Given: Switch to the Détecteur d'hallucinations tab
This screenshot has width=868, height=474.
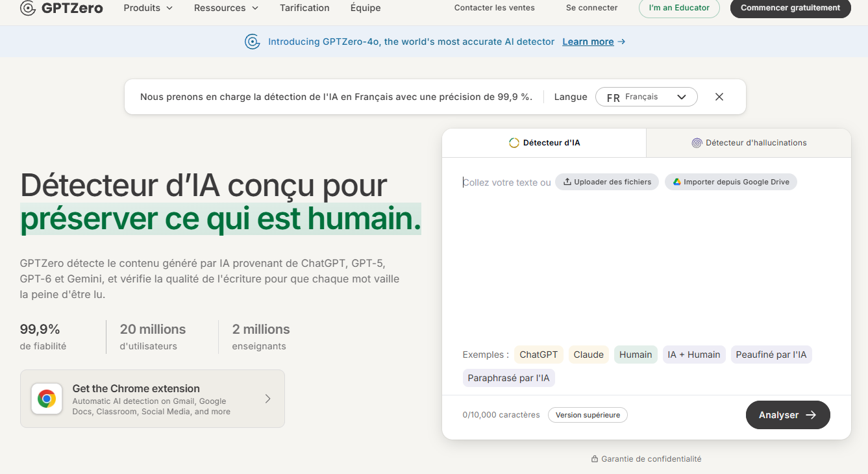Looking at the screenshot, I should tap(749, 143).
